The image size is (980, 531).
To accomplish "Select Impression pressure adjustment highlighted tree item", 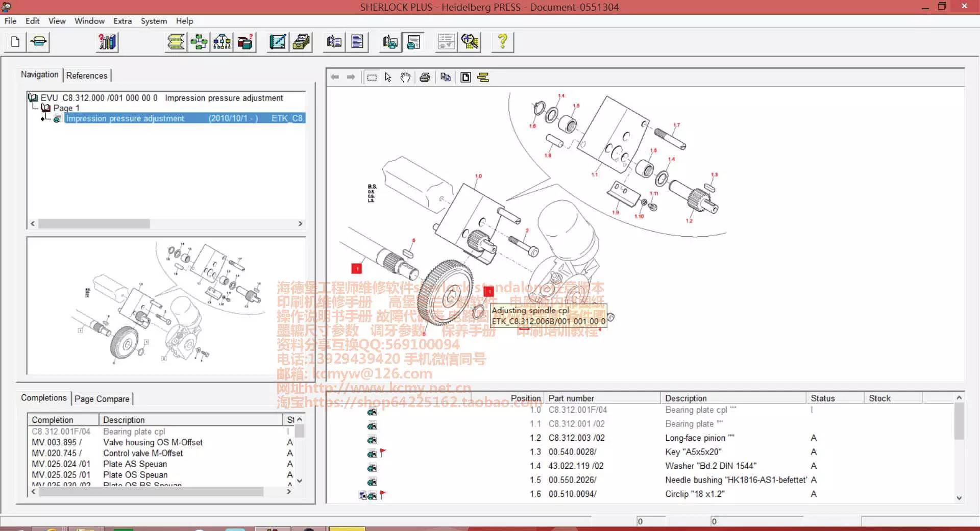I will [x=184, y=118].
